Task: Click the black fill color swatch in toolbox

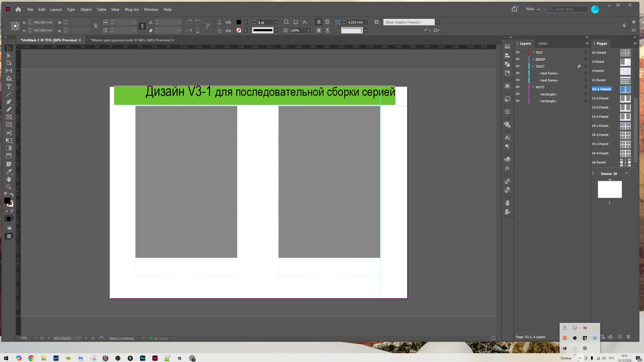Action: coord(7,201)
